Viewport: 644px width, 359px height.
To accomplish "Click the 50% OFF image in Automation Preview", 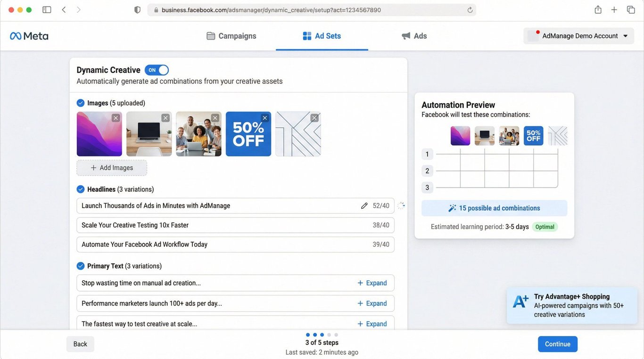I will 534,136.
